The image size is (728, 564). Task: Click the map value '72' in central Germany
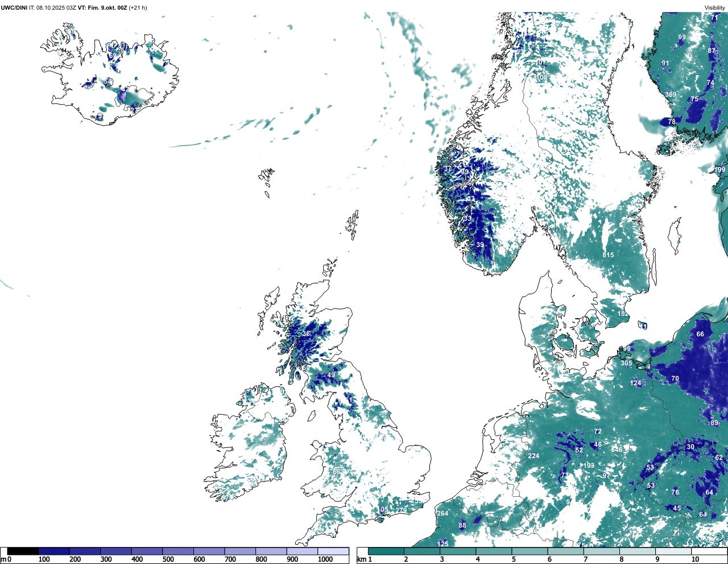point(598,431)
